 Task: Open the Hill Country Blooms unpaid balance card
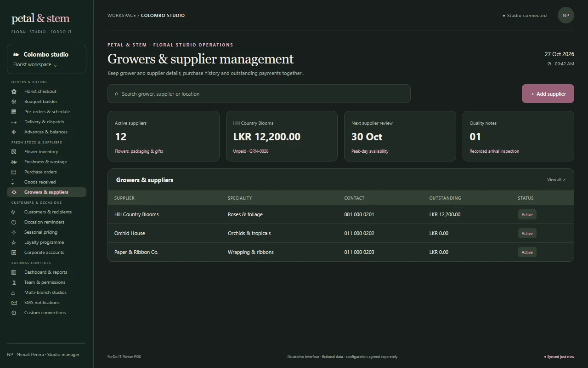[x=282, y=136]
